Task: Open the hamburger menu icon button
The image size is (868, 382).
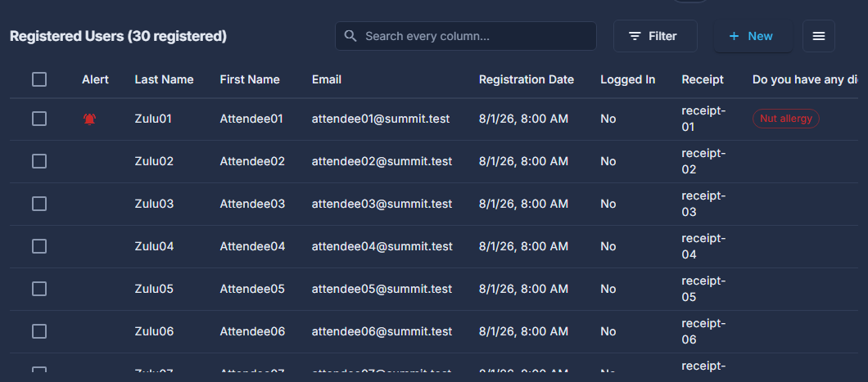Action: 819,36
